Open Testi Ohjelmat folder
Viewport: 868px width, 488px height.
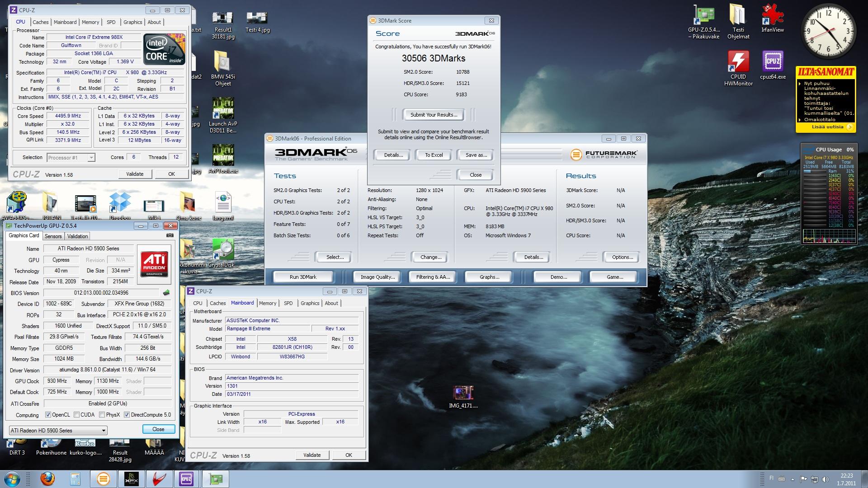click(738, 22)
